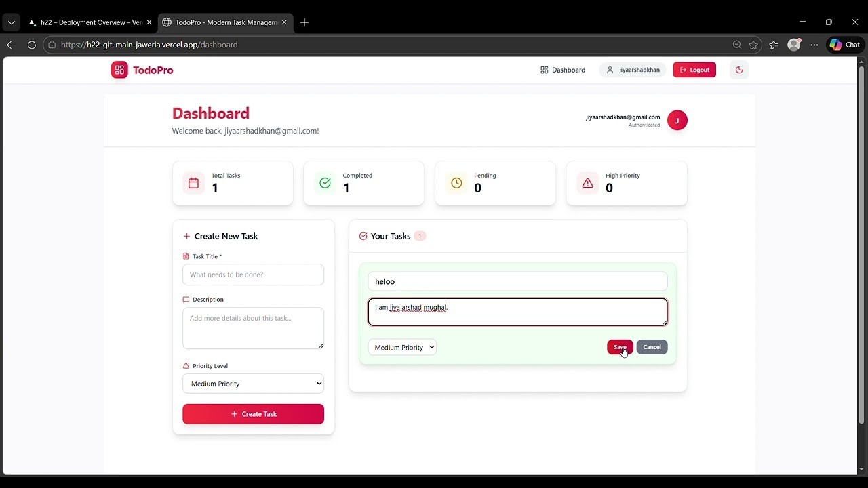Click the Dashboard heading text
The width and height of the screenshot is (868, 488).
click(211, 113)
